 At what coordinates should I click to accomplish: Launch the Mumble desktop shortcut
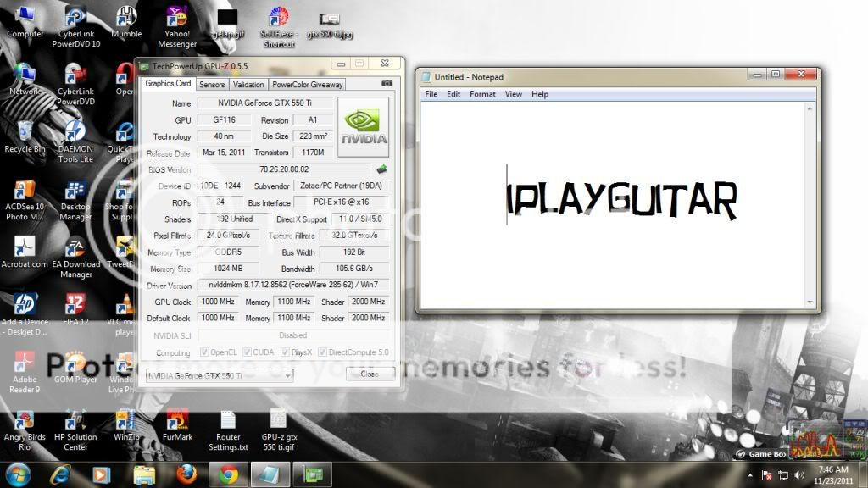(x=126, y=22)
